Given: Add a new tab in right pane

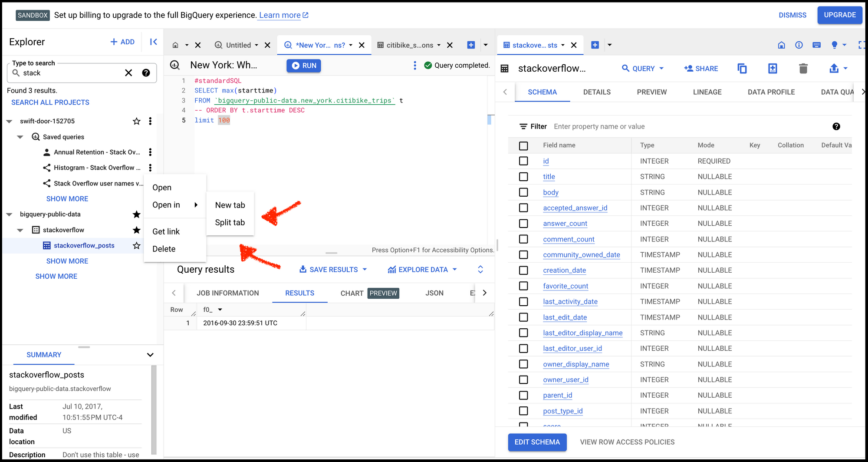Looking at the screenshot, I should pos(595,45).
